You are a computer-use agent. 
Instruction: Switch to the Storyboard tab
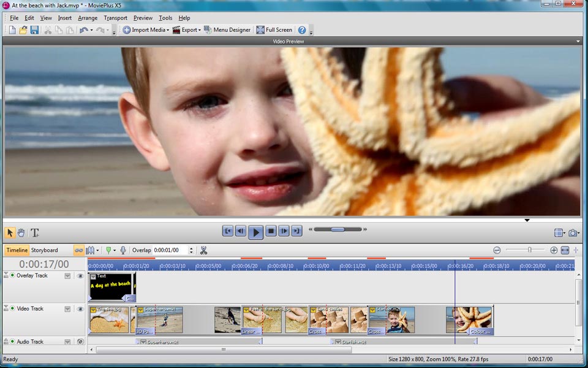coord(45,250)
